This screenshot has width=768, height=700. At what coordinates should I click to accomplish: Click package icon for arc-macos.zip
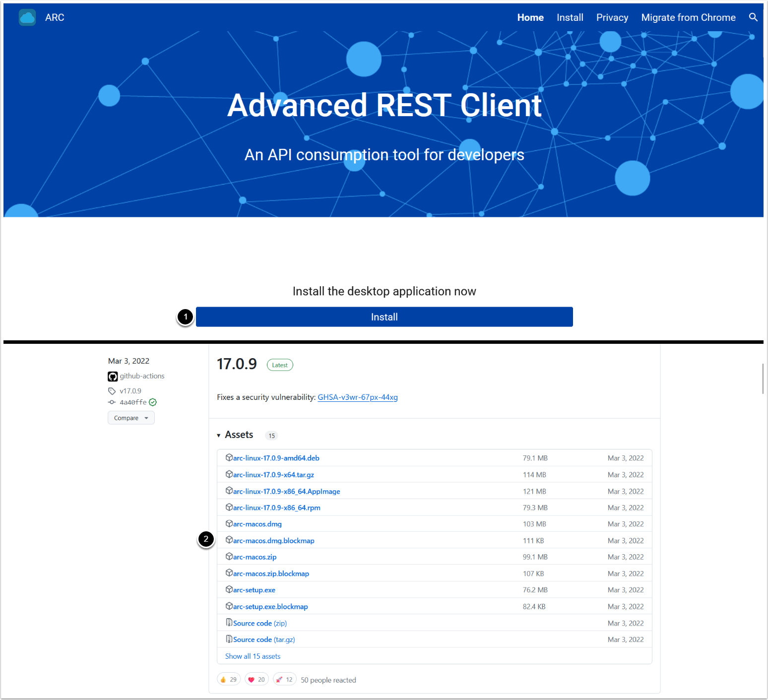click(229, 557)
